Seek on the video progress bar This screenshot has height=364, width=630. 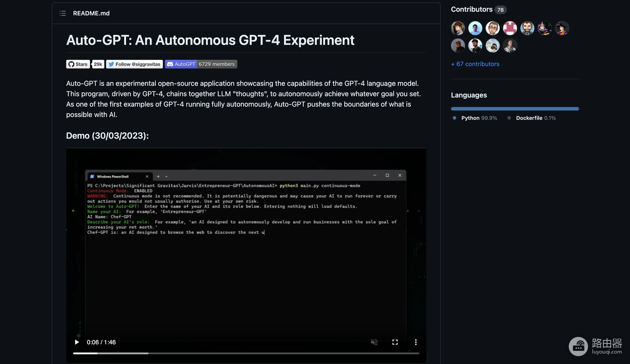246,353
